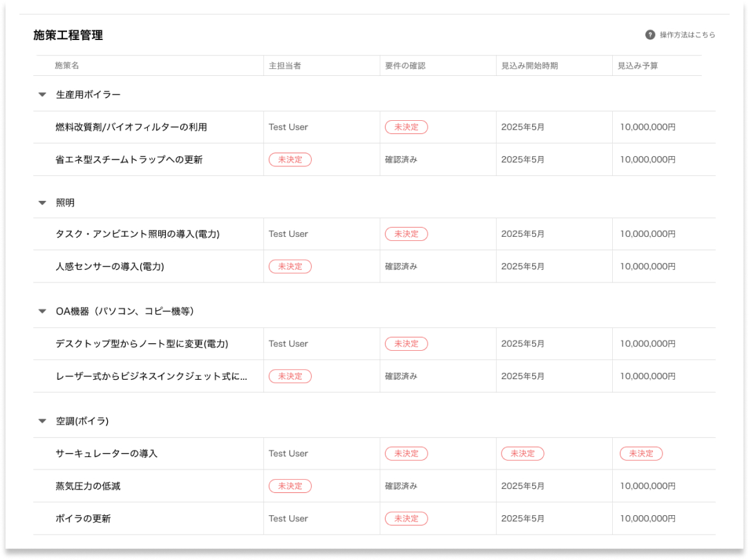Collapse the OA機器 group triangle
The width and height of the screenshot is (749, 560).
[42, 311]
